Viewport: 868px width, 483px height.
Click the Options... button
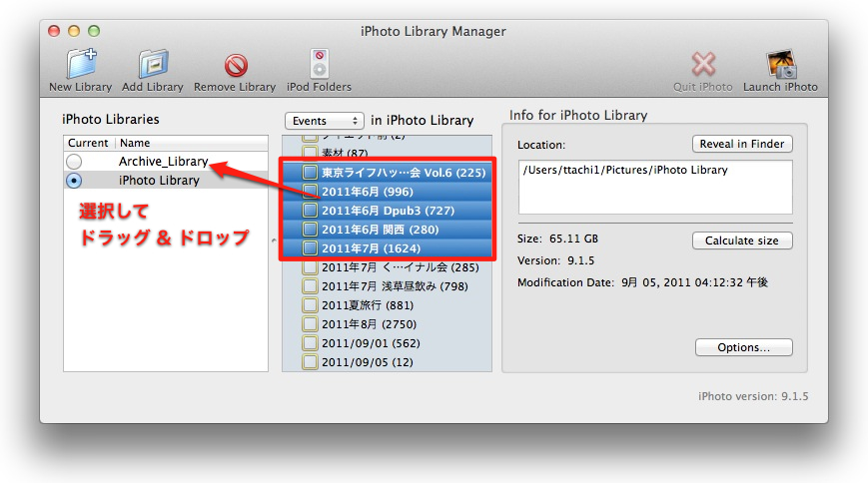743,348
